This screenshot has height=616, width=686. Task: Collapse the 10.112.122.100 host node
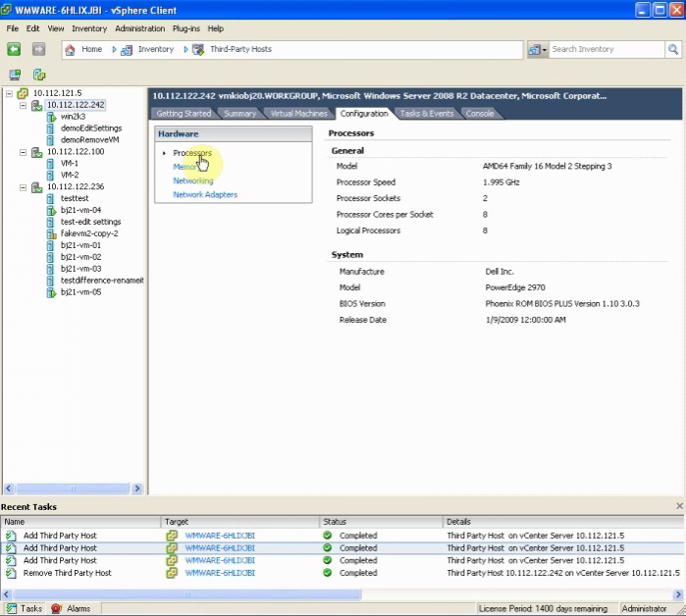tap(23, 152)
